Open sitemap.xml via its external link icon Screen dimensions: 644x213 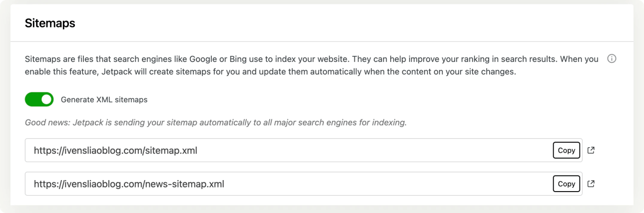point(591,150)
